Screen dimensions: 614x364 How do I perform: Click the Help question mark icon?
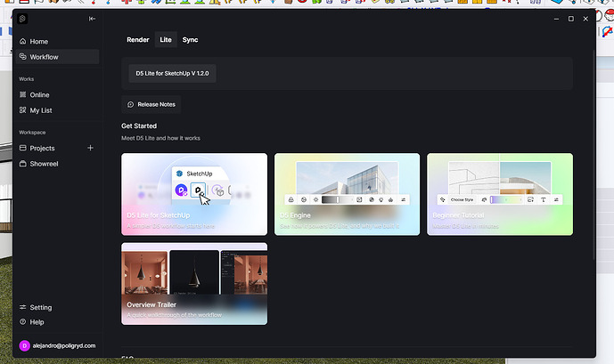click(x=22, y=322)
